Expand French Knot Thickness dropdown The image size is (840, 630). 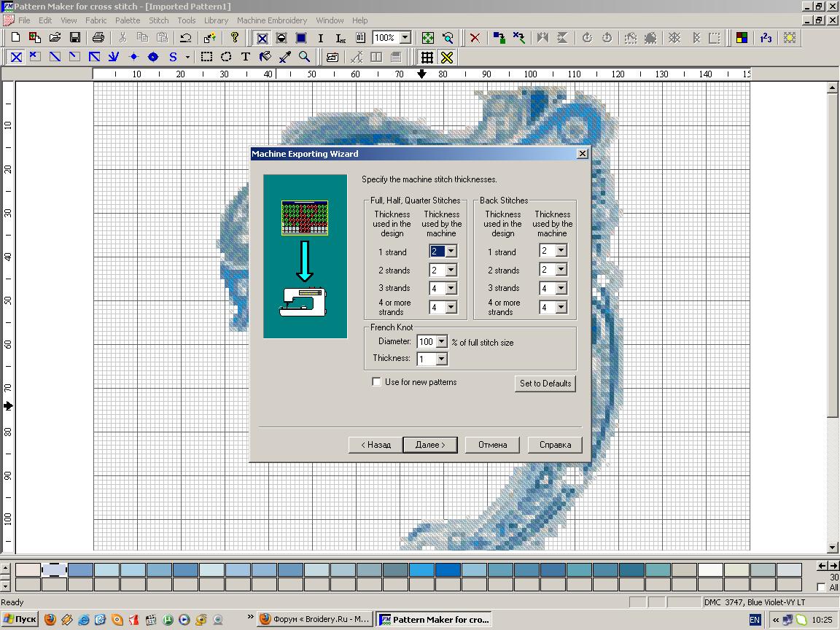point(441,359)
